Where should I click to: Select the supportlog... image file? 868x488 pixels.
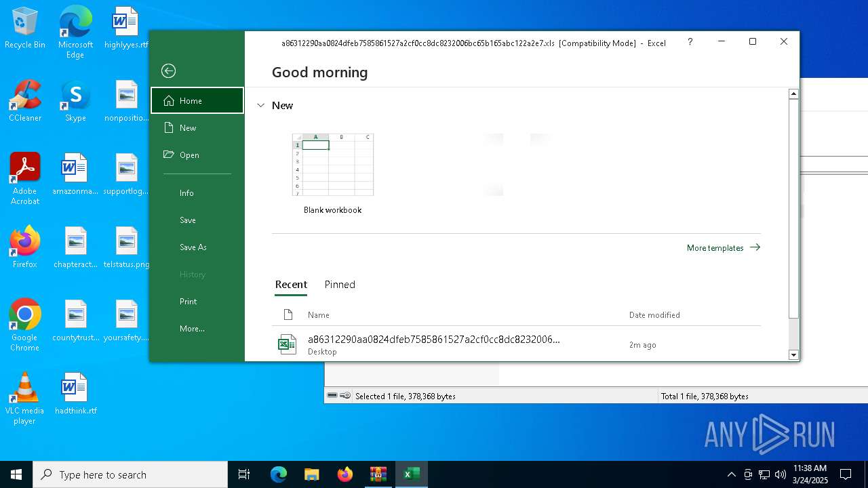point(126,174)
